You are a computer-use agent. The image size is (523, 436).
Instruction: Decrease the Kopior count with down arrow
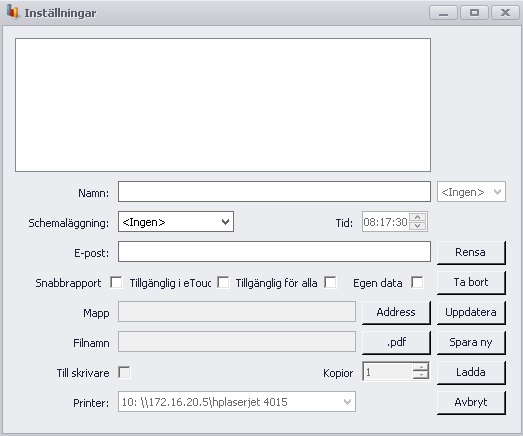click(421, 375)
